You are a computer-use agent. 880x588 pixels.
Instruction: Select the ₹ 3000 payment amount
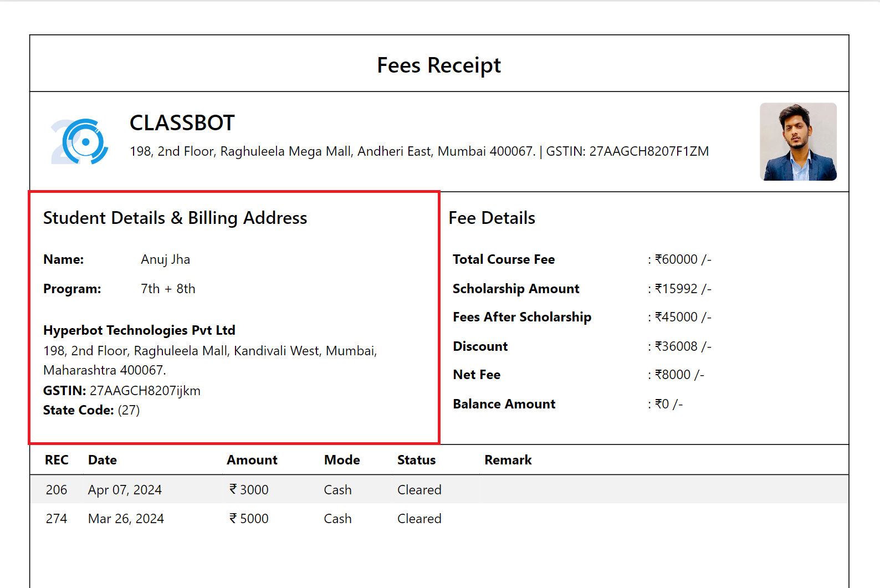[x=249, y=490]
